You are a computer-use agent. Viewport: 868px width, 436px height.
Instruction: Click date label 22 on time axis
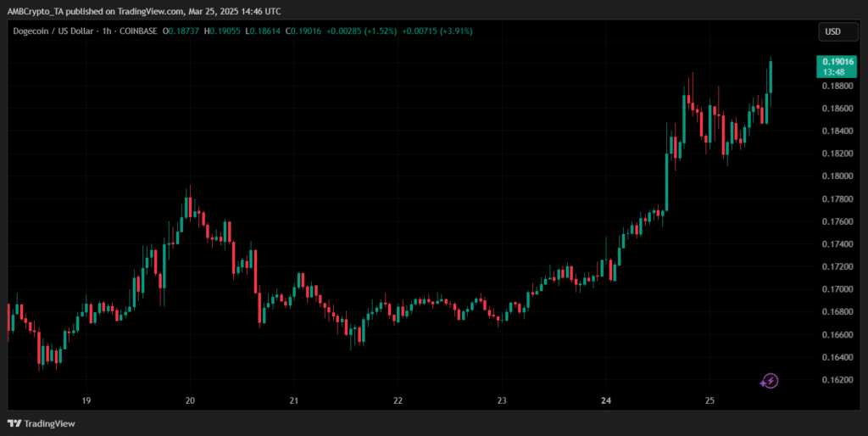click(x=398, y=400)
